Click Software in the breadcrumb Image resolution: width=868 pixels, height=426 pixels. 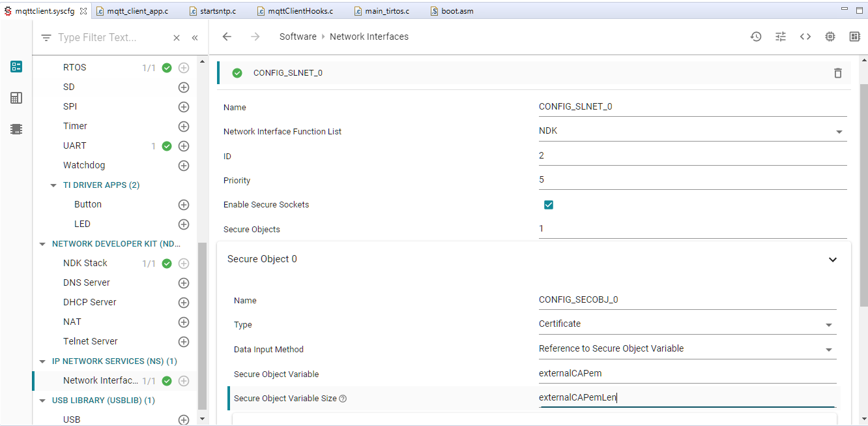pyautogui.click(x=298, y=37)
